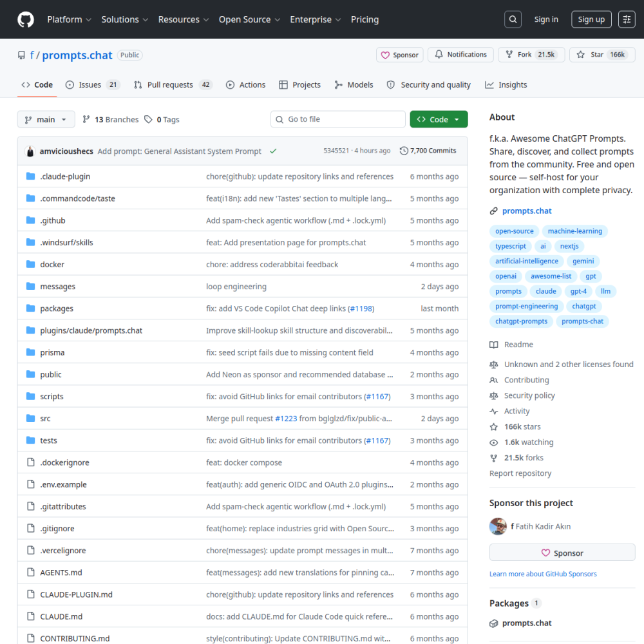Switch to the Actions tab
This screenshot has height=644, width=644.
[x=245, y=84]
